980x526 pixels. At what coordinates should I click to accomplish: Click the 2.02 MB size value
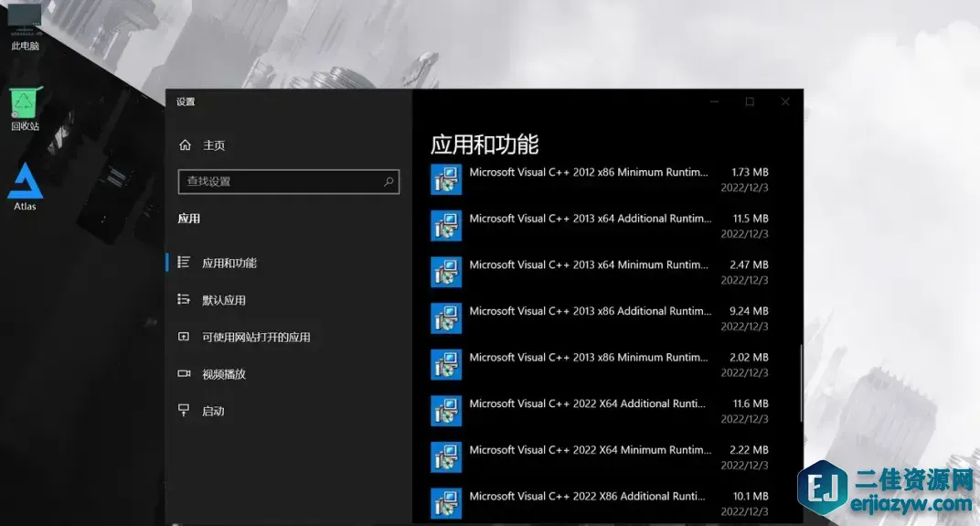[749, 357]
